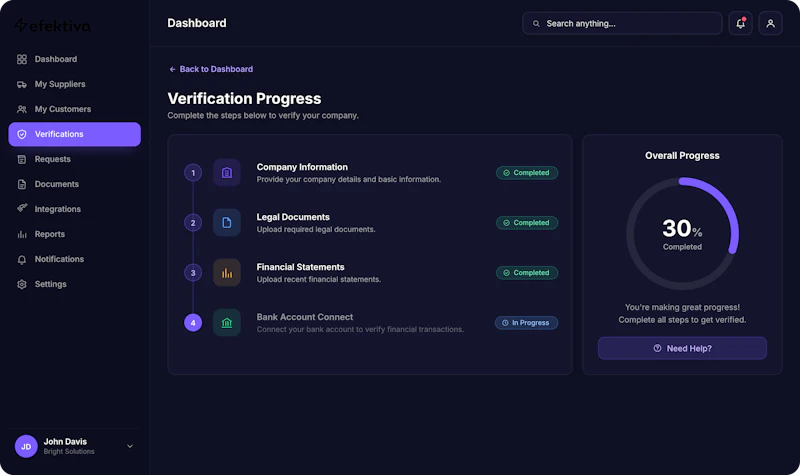
Task: Follow the Back to Dashboard link
Action: [x=211, y=69]
